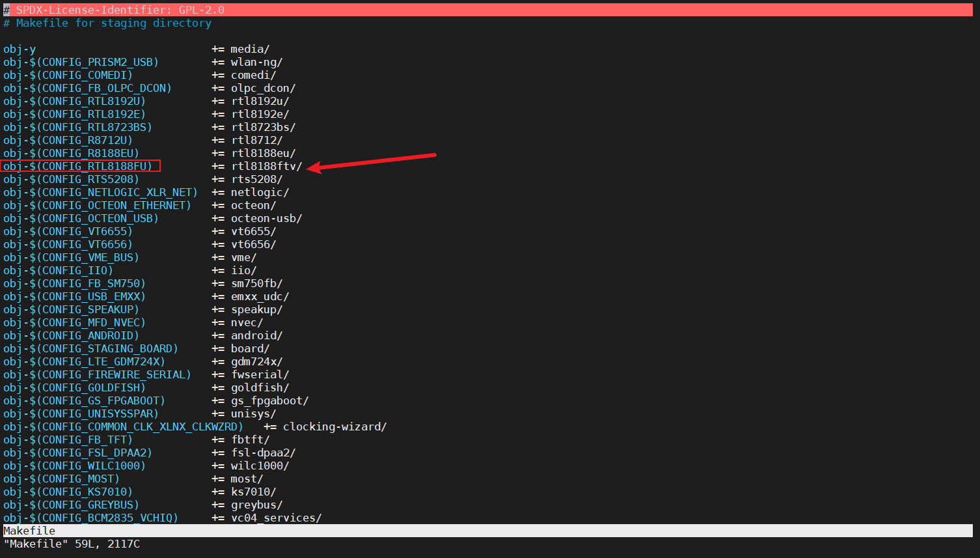The width and height of the screenshot is (980, 558).
Task: Click the 'iio/' directory value
Action: [x=243, y=270]
